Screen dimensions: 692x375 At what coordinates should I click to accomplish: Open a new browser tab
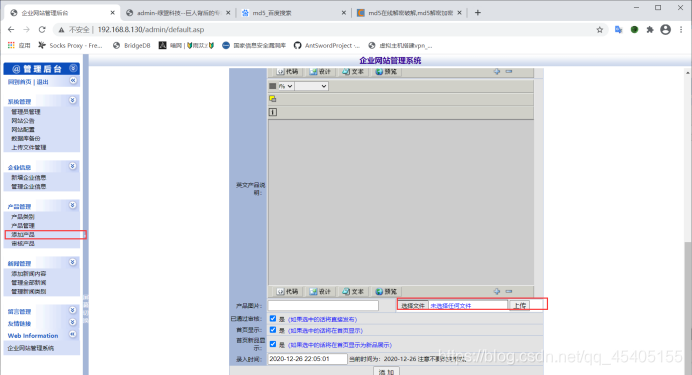click(478, 13)
